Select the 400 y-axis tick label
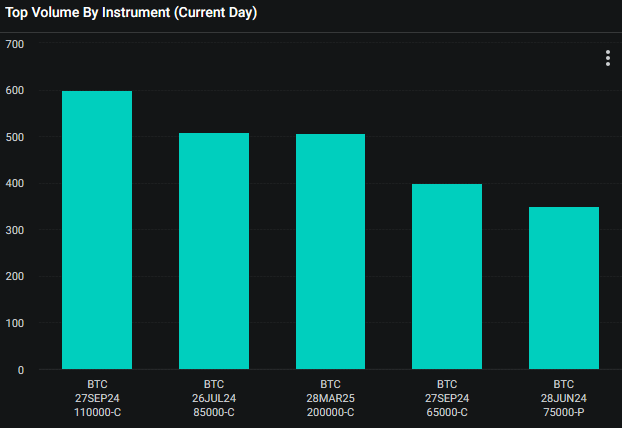622x428 pixels. (15, 184)
